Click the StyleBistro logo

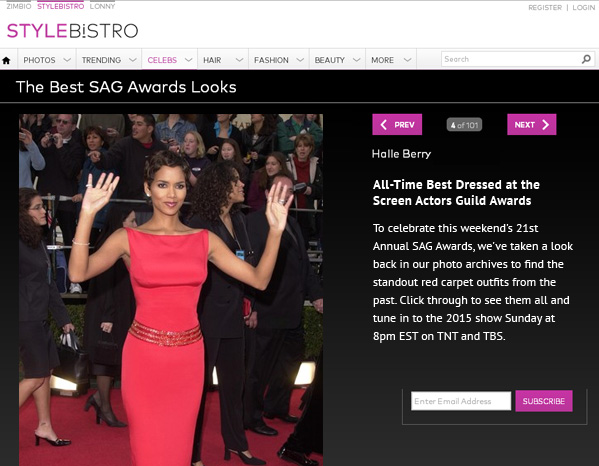[72, 31]
